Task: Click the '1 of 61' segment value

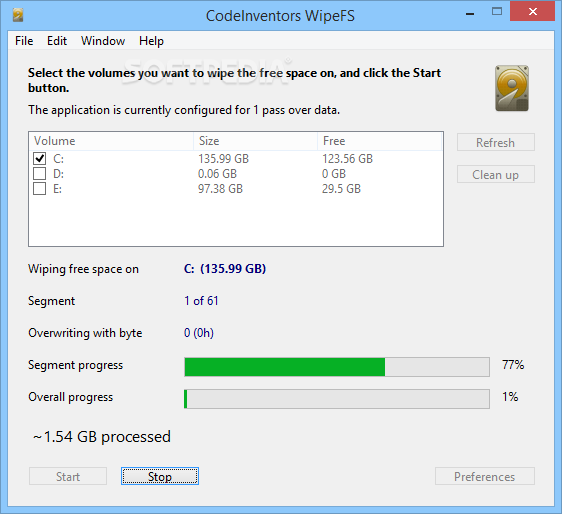Action: click(x=201, y=300)
